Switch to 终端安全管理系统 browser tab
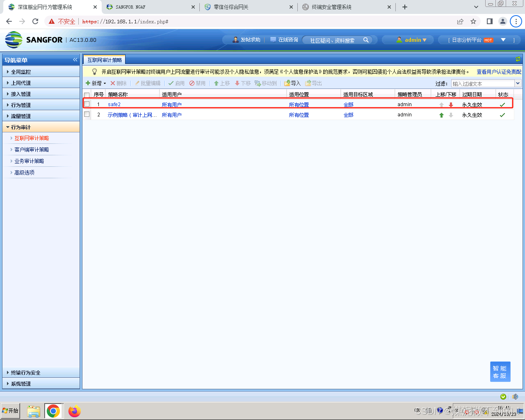Viewport: 525px width, 420px height. pyautogui.click(x=347, y=7)
